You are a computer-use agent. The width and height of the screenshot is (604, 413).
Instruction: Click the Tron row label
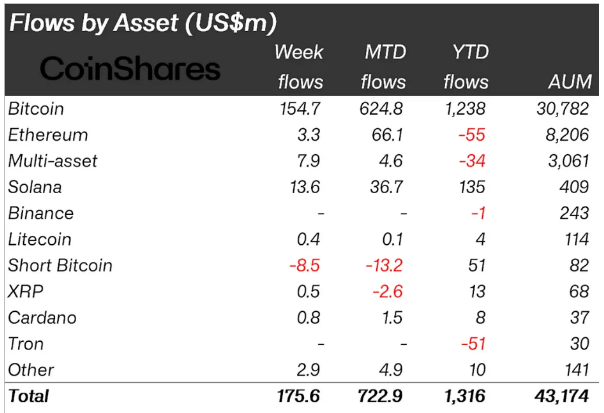click(x=27, y=343)
